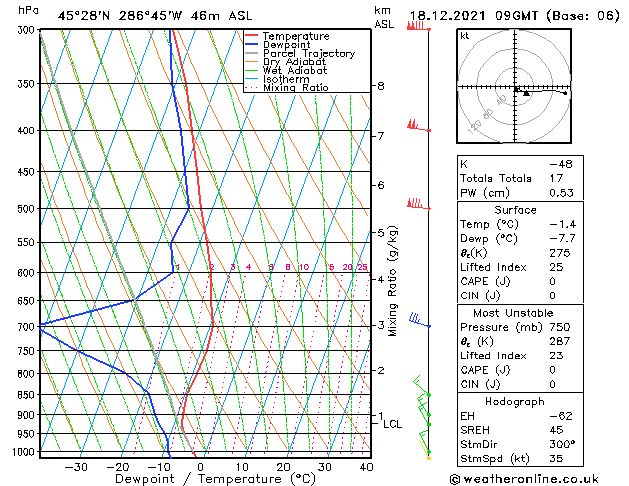Select the Dewpoint / Temperature (°C) axis title

[215, 479]
